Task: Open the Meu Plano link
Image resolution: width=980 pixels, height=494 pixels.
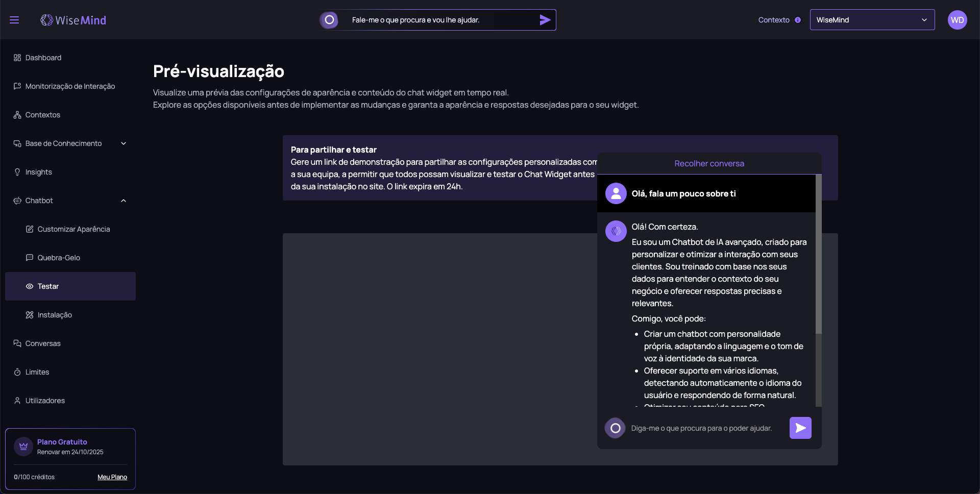Action: (112, 477)
